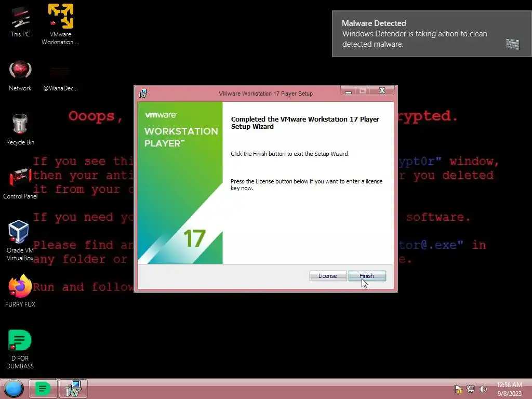Viewport: 532px width, 399px height.
Task: Open the Action Center flag tray icon
Action: pyautogui.click(x=458, y=389)
